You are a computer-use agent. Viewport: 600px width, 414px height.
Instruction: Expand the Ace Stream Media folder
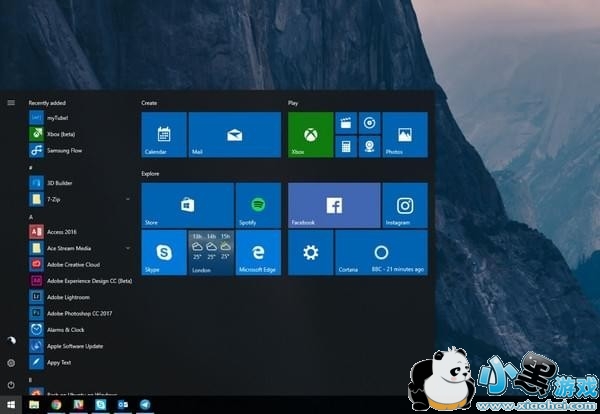click(128, 247)
